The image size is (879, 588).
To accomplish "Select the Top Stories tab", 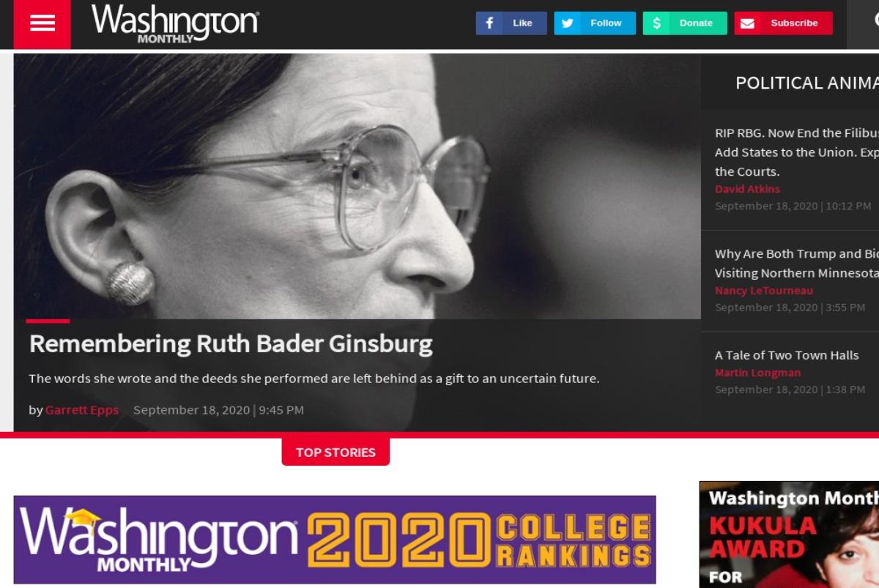I will pyautogui.click(x=335, y=452).
